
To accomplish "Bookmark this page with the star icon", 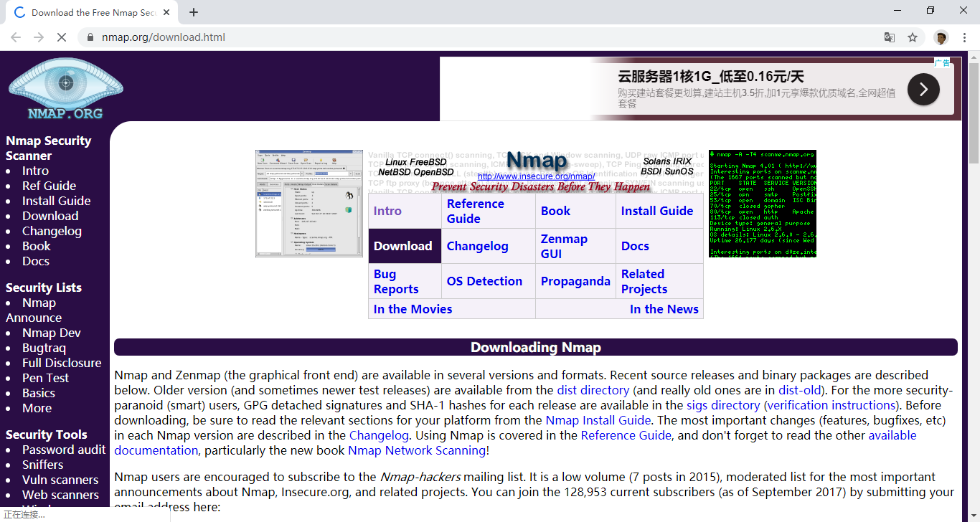I will pos(913,37).
